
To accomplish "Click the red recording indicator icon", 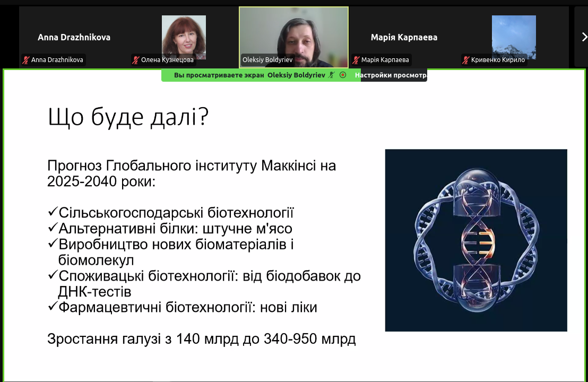I will click(x=343, y=75).
